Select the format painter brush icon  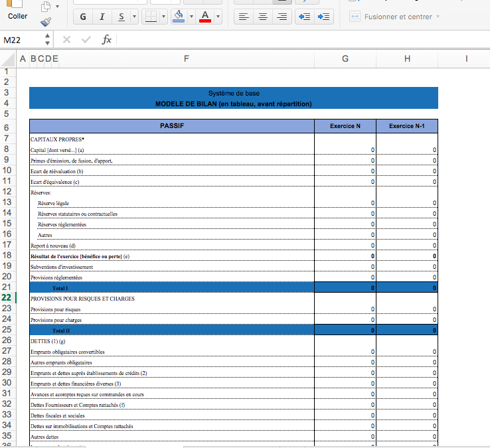click(46, 22)
